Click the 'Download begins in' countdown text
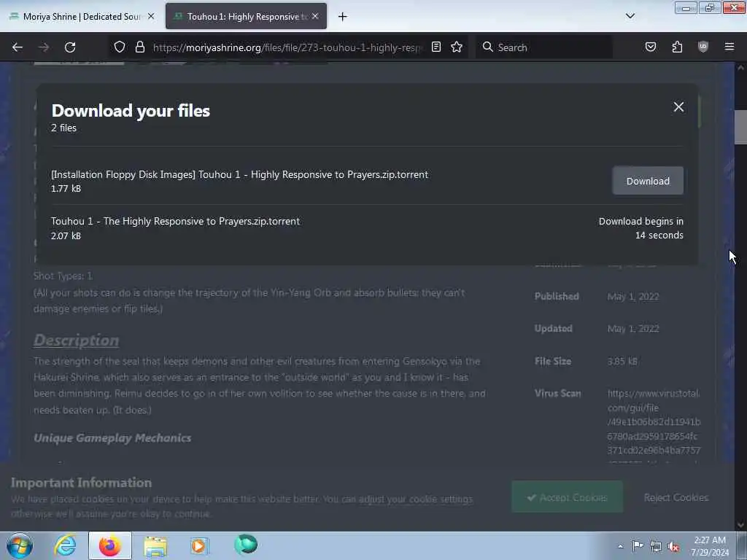Viewport: 747px width, 560px height. 640,228
